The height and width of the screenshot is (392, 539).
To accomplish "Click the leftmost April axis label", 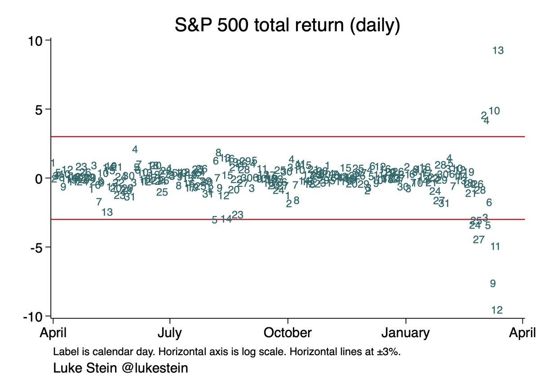I will click(x=53, y=333).
